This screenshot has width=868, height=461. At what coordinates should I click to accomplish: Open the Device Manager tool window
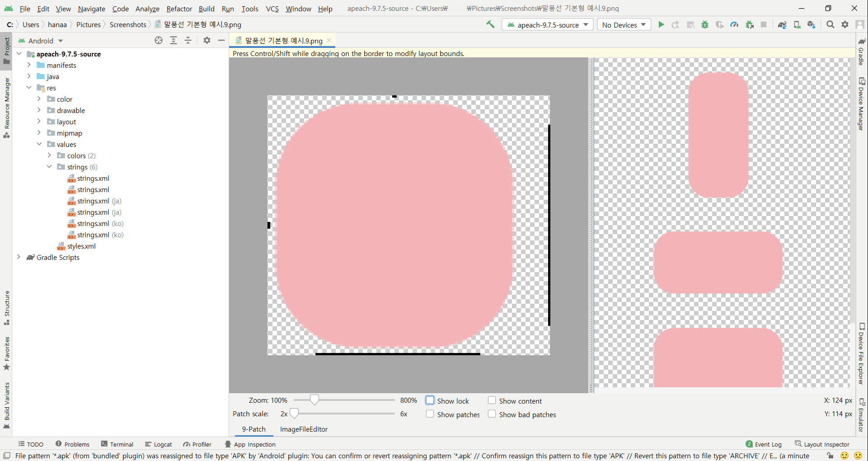(x=862, y=104)
